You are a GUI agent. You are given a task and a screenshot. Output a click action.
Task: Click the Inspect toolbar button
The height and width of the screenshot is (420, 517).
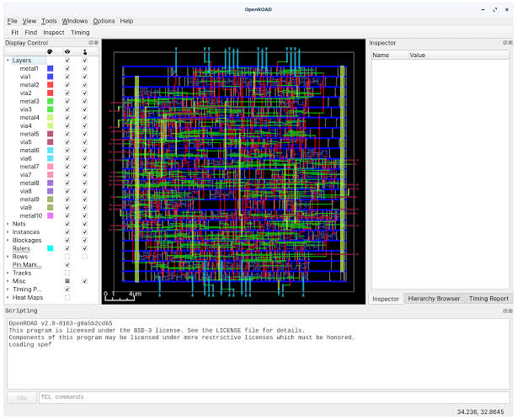click(x=54, y=33)
